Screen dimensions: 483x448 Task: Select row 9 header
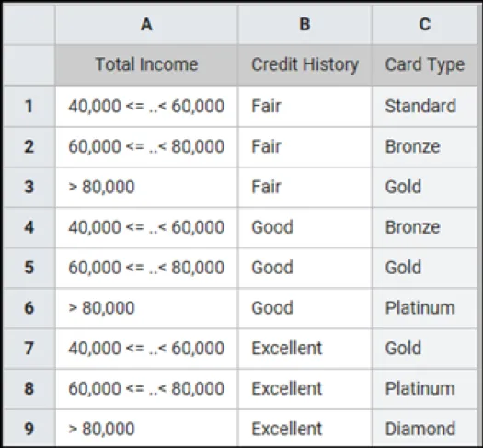tap(29, 429)
